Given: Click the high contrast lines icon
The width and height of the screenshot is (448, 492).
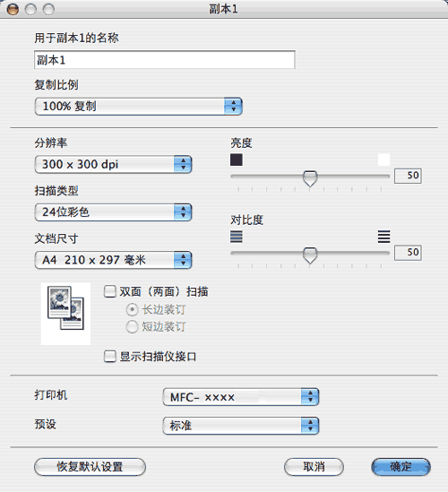Looking at the screenshot, I should point(383,237).
